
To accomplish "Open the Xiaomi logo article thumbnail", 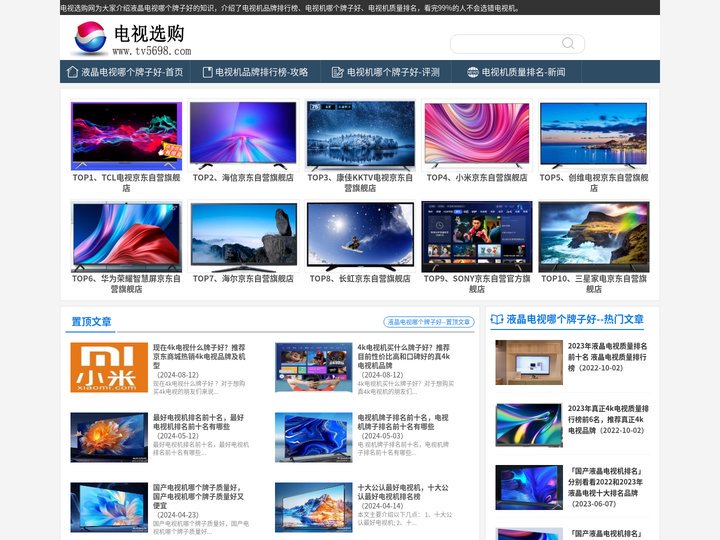I will [109, 367].
